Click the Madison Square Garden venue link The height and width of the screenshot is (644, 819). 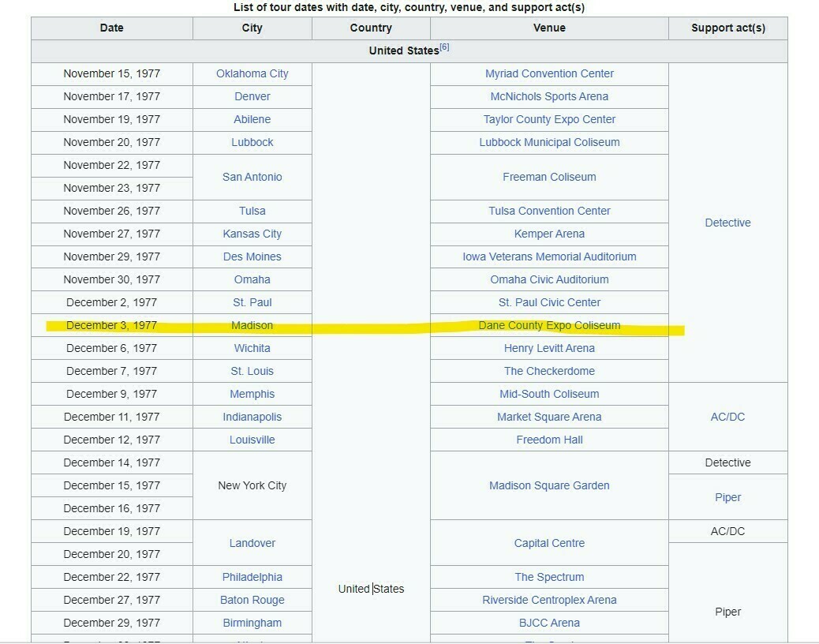[548, 485]
